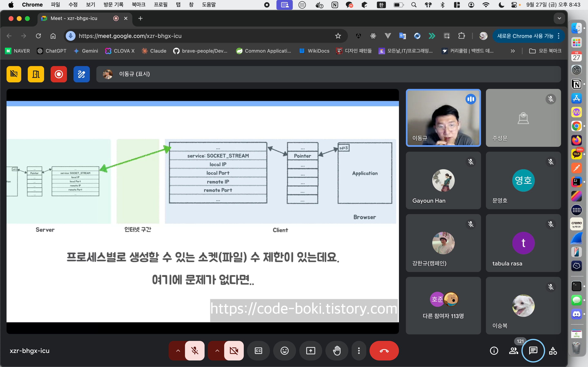Expand video settings arrow beside camera

pyautogui.click(x=217, y=350)
